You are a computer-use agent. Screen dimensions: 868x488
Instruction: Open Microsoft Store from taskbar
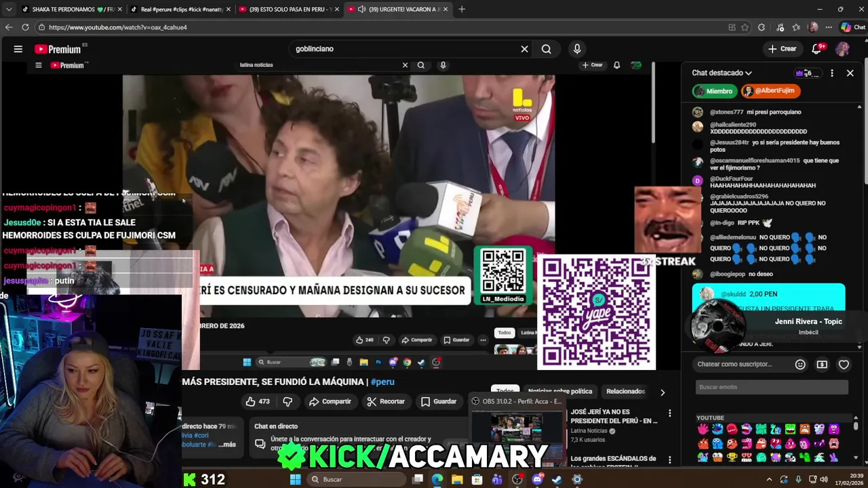coord(477,479)
